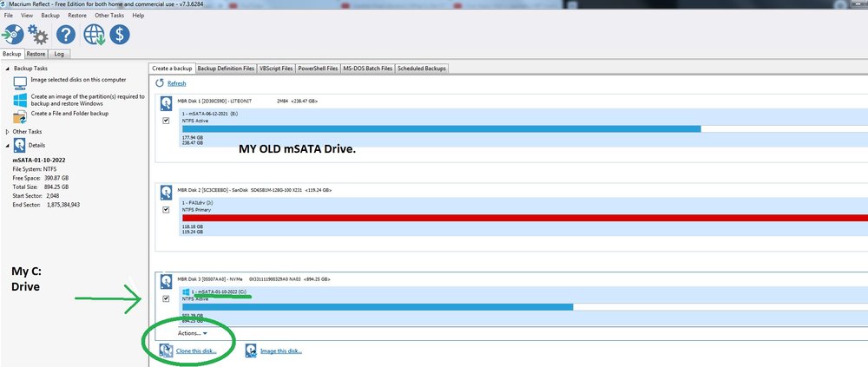Toggle checkbox for MBR Disk 1 LITEONIT

pyautogui.click(x=166, y=121)
